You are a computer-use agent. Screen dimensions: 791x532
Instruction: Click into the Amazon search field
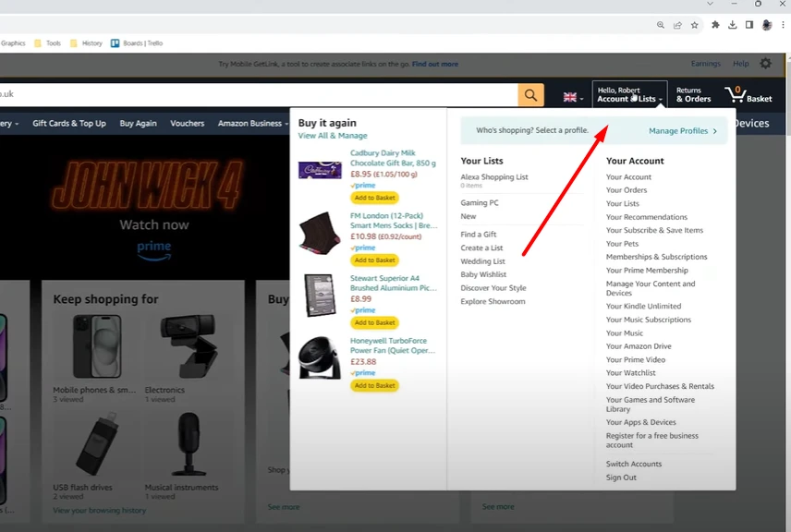259,95
